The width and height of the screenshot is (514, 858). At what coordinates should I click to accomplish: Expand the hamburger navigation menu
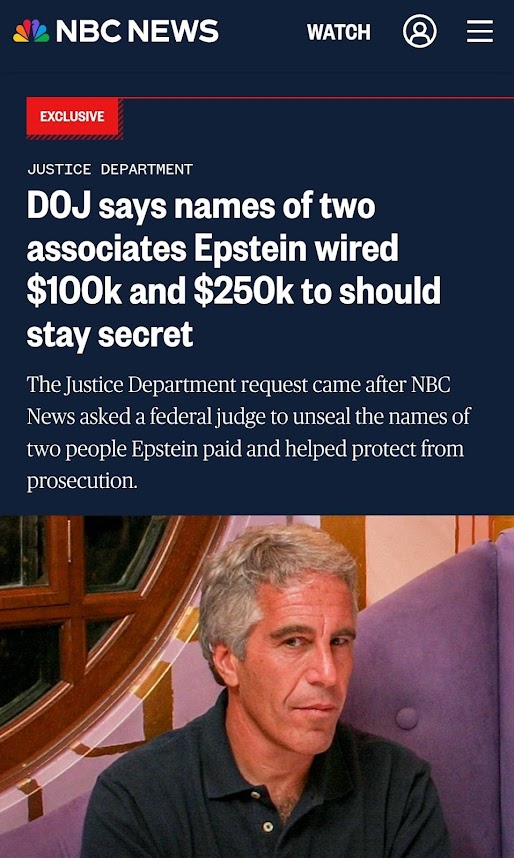pyautogui.click(x=480, y=31)
